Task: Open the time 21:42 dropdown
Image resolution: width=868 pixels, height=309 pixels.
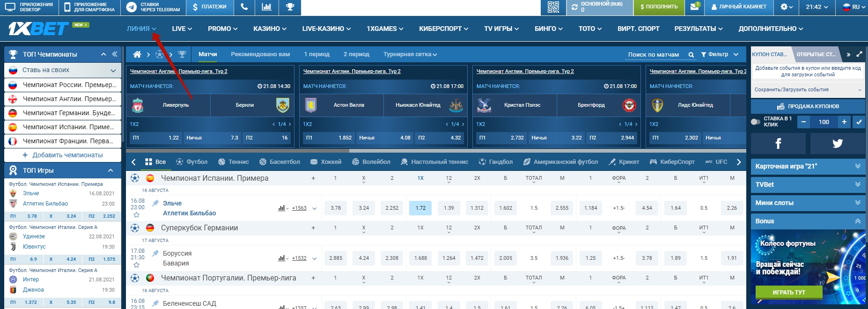Action: (817, 7)
